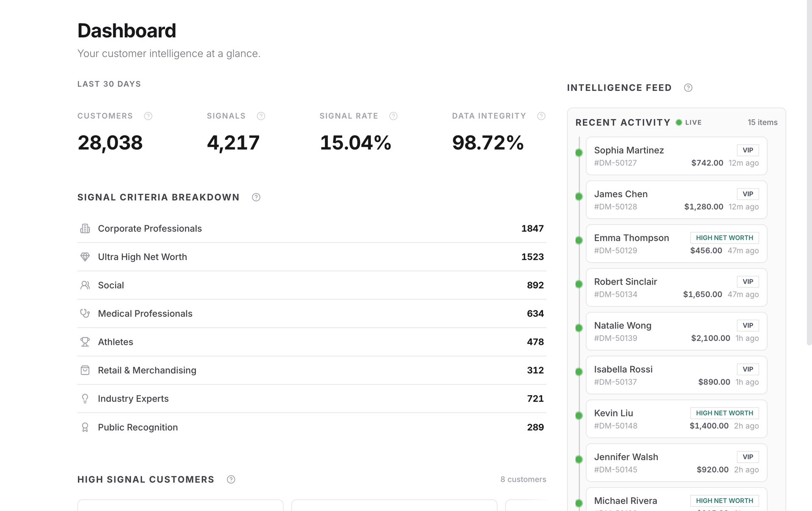The width and height of the screenshot is (812, 511).
Task: Select the Industry Experts criteria row
Action: coord(312,398)
